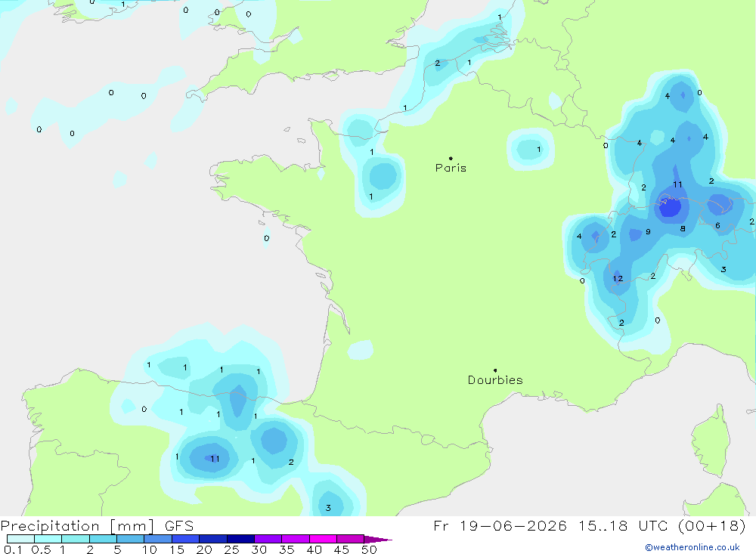Click the "11" value above the dark blue maximum
Viewport: 756px width, 554px height.
(677, 184)
